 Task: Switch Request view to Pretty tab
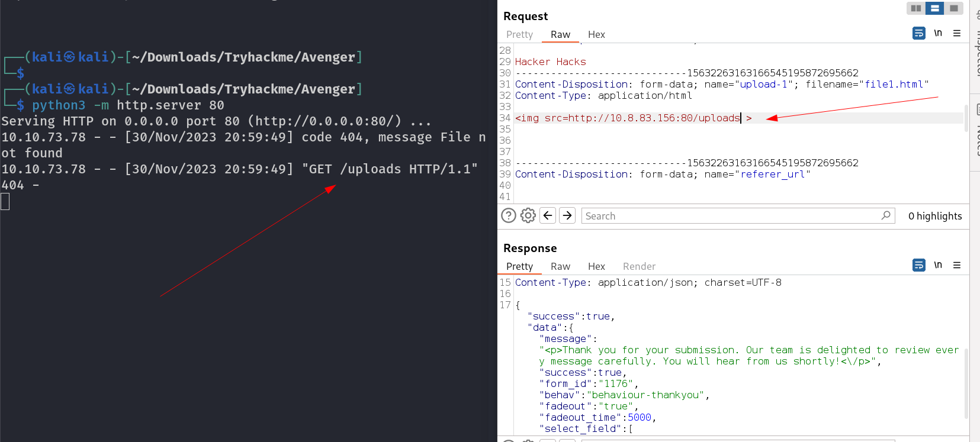click(x=519, y=34)
